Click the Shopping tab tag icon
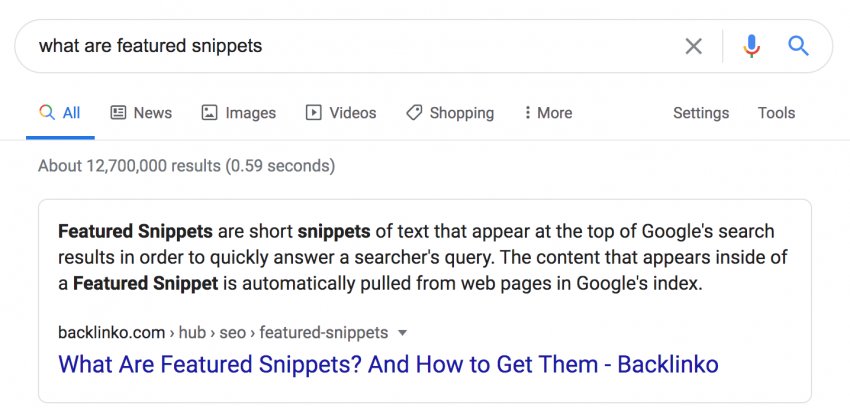Screen dimensions: 850x408 (414, 113)
